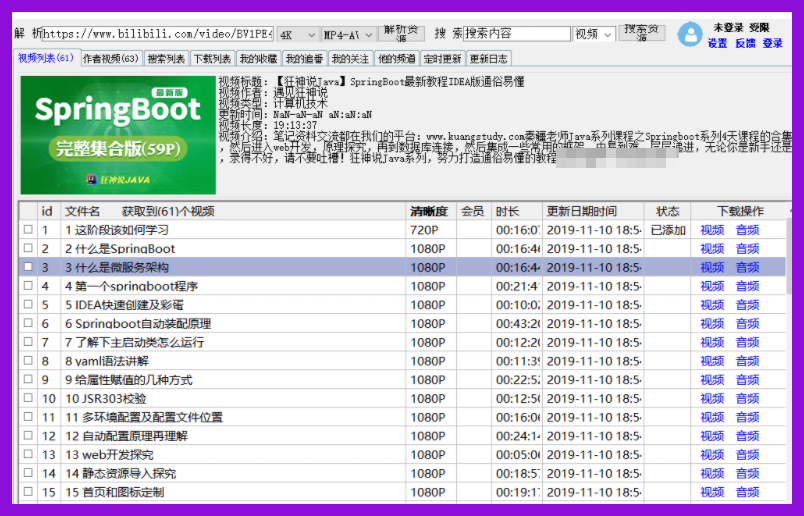Click the 登录 link
Viewport: 804px width, 516px height.
click(x=772, y=43)
